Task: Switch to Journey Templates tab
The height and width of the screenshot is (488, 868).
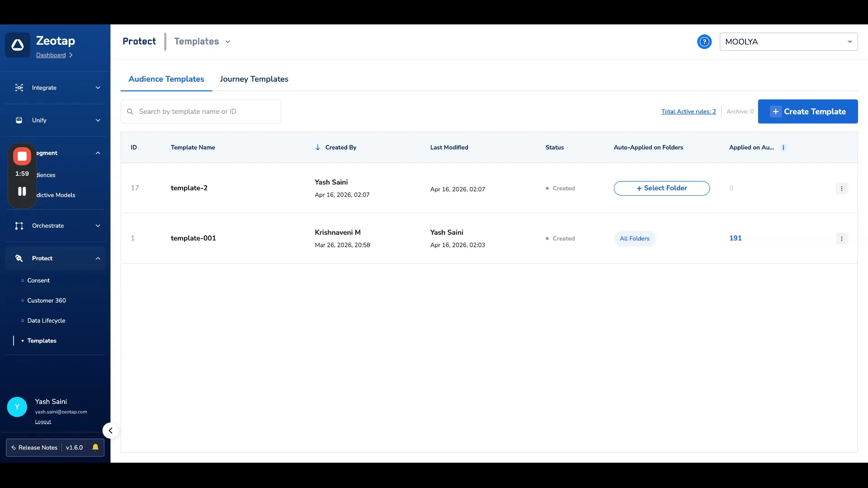Action: click(254, 79)
